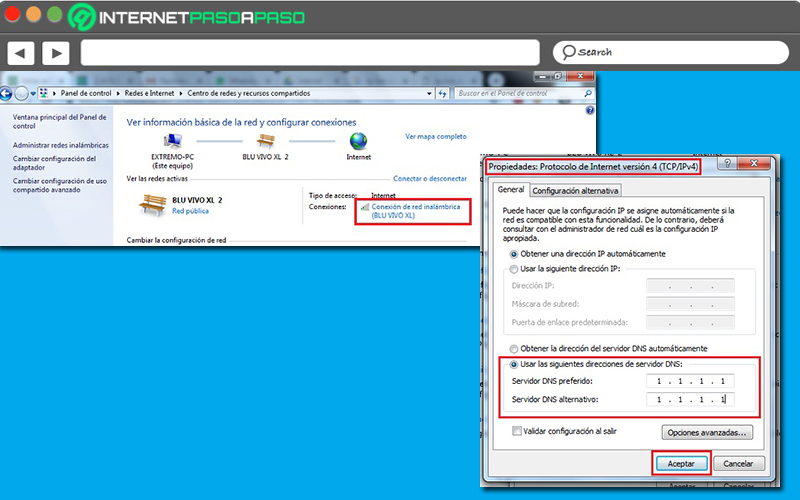Click the yellow macOS-style window dot
Screen dimensions: 800x500
coord(33,14)
